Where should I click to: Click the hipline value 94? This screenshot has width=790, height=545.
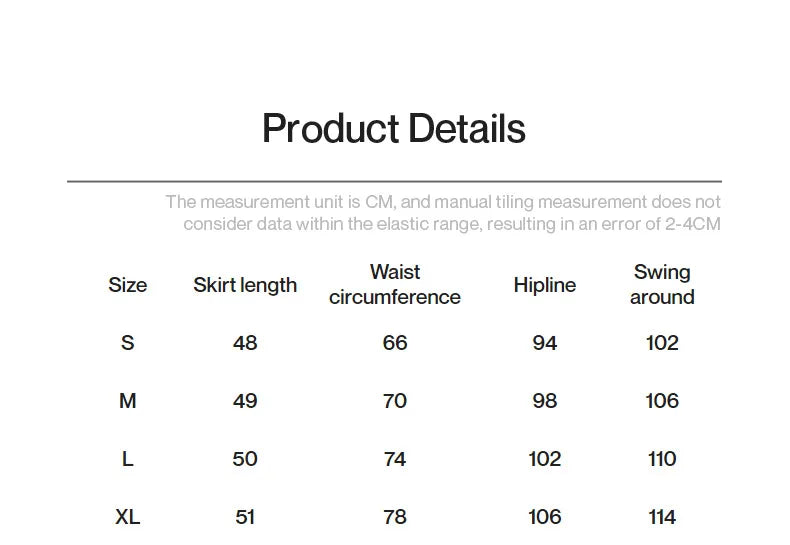tap(545, 343)
